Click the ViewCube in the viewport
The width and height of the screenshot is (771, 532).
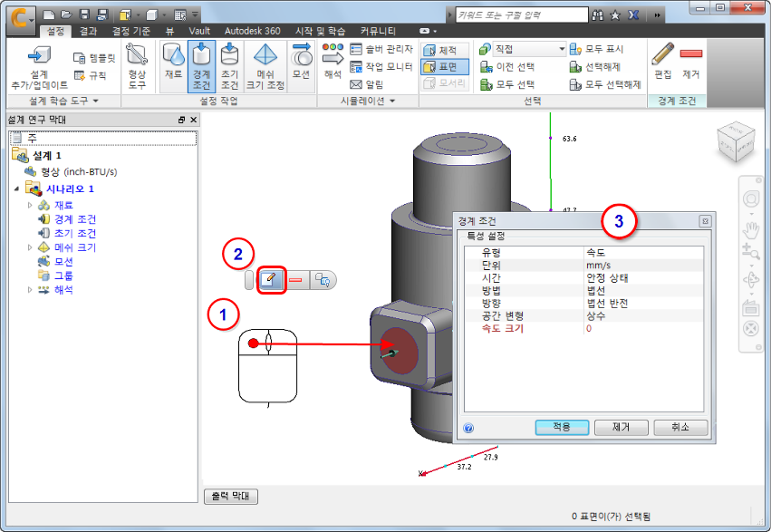(x=736, y=141)
